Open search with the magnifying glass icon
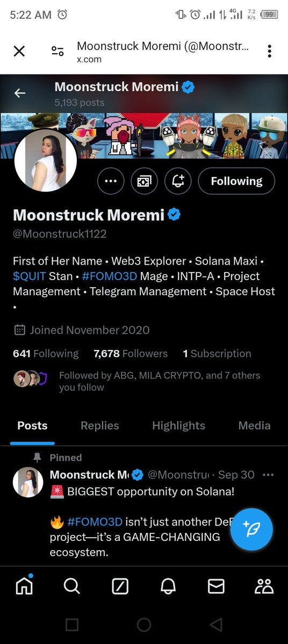The height and width of the screenshot is (644, 288). [x=71, y=586]
